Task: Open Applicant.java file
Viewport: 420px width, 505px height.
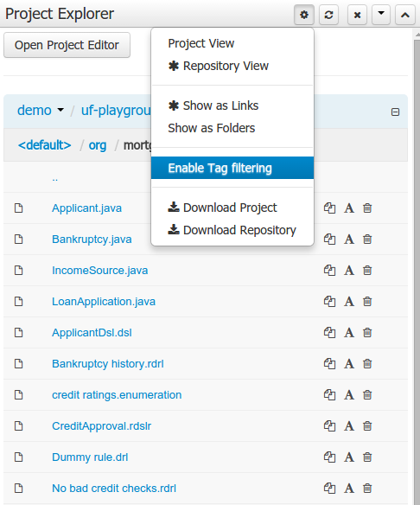Action: pos(87,208)
